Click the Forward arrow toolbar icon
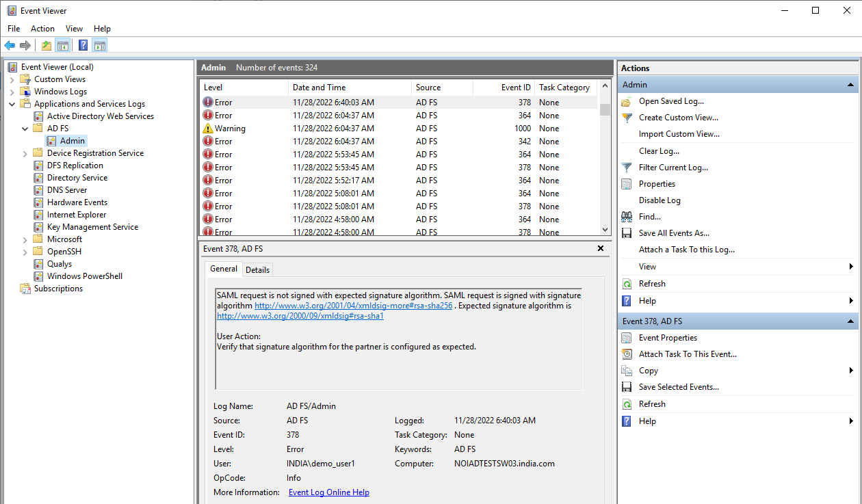The image size is (862, 504). pyautogui.click(x=25, y=46)
